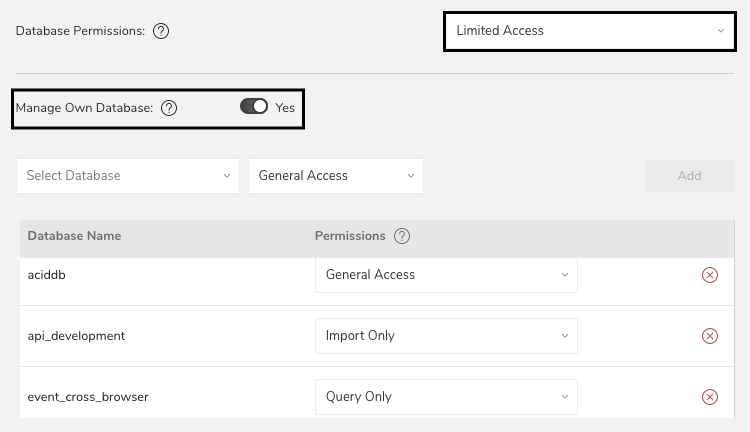Image resolution: width=750 pixels, height=432 pixels.
Task: Open the Select Database dropdown
Action: pos(128,176)
